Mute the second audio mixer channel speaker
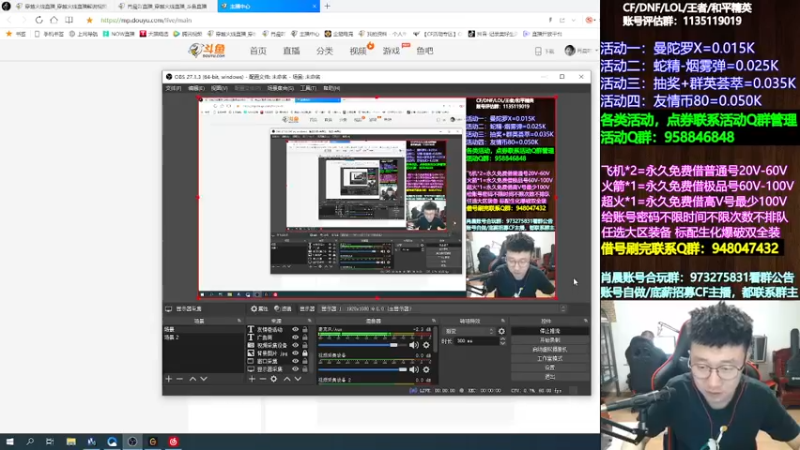Screen dimensions: 800x450 [414, 369]
